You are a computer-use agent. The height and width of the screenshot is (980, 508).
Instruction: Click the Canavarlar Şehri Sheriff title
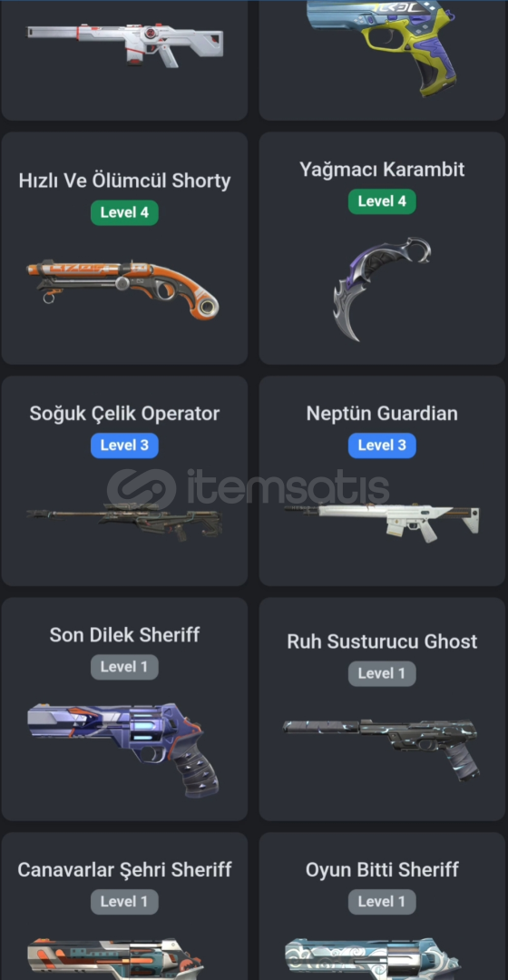(124, 869)
